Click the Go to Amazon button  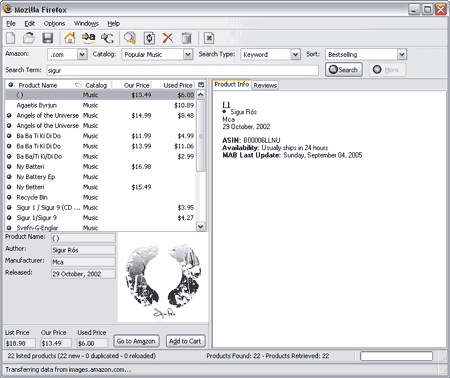[136, 341]
